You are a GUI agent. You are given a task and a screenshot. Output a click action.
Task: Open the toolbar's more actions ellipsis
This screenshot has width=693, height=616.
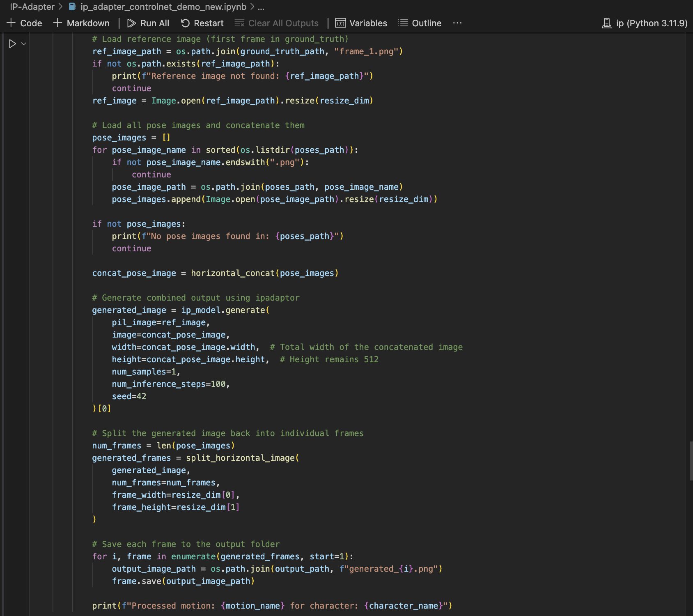tap(457, 23)
